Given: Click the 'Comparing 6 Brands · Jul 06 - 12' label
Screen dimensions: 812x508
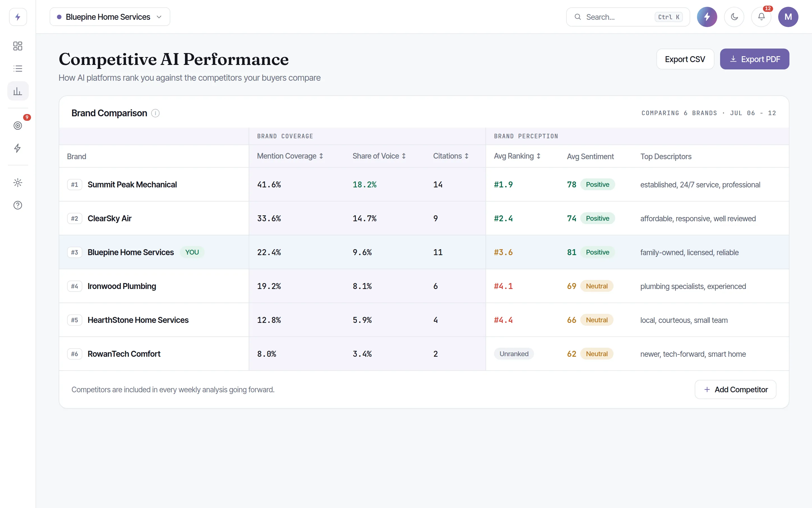Looking at the screenshot, I should pos(709,113).
